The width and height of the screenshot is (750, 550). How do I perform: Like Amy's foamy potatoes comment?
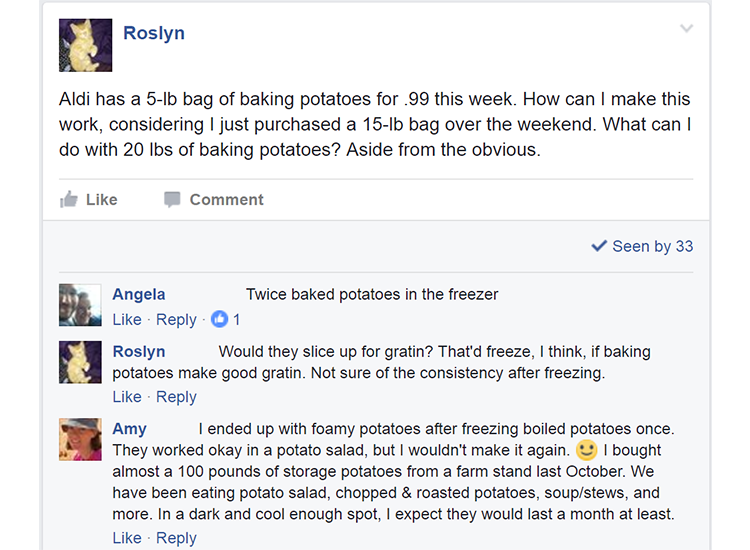[x=127, y=538]
